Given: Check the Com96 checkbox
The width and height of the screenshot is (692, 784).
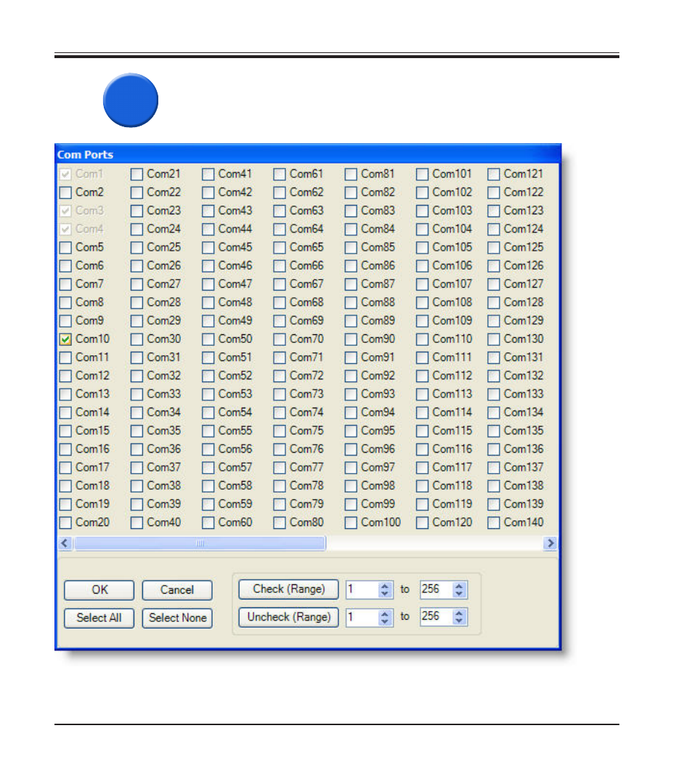Looking at the screenshot, I should [351, 449].
